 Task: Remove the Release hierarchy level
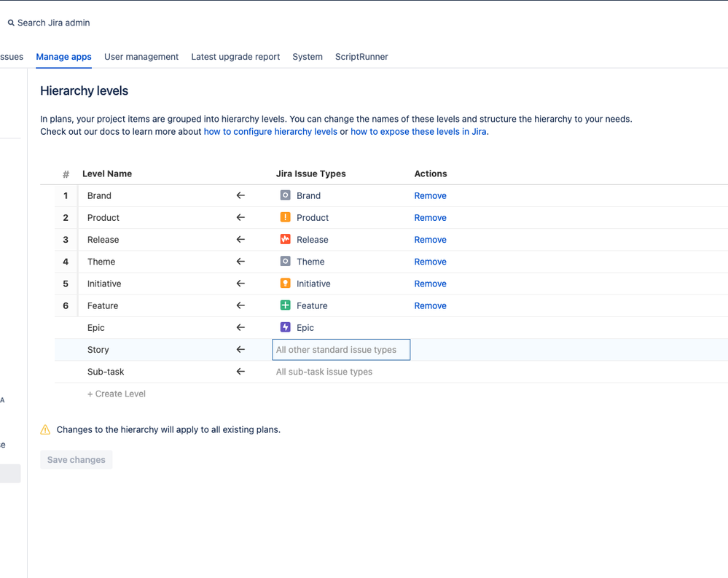tap(431, 240)
